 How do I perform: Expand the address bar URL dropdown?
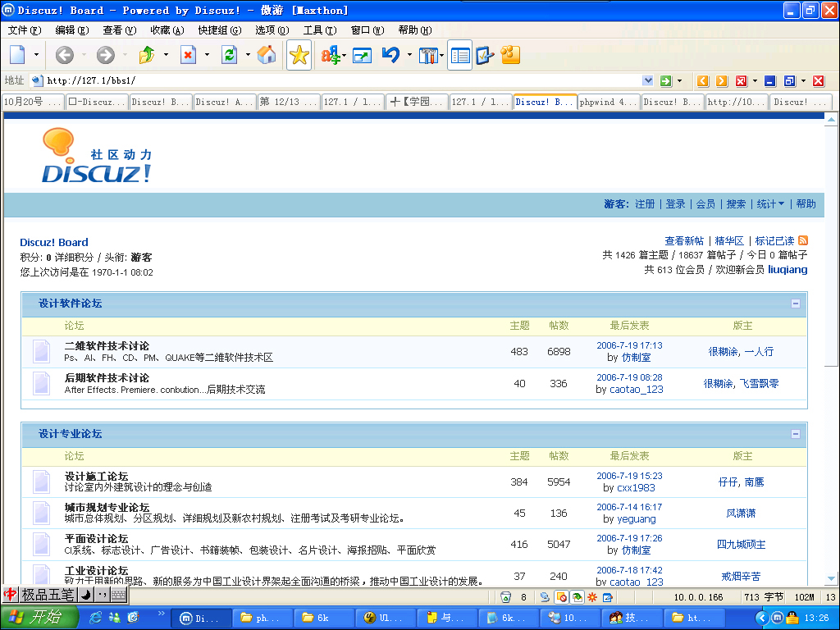click(x=648, y=81)
